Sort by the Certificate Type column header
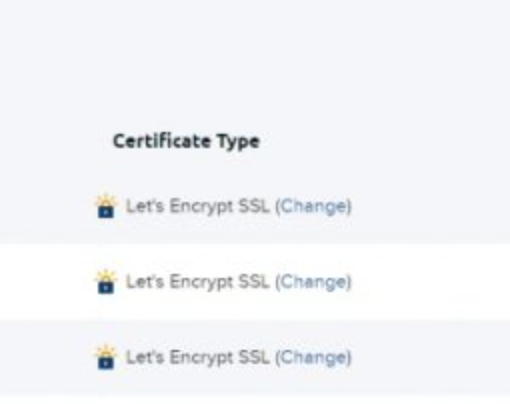Screen dimensions: 510x404 [x=186, y=142]
